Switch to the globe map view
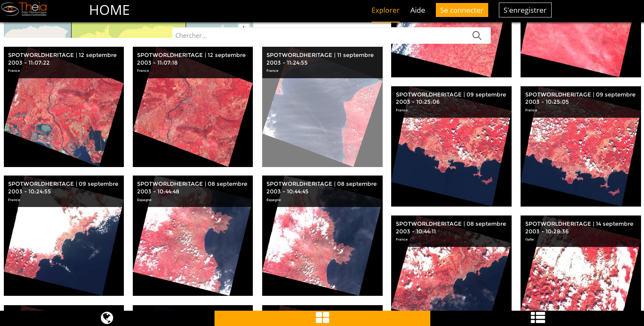 pyautogui.click(x=107, y=318)
